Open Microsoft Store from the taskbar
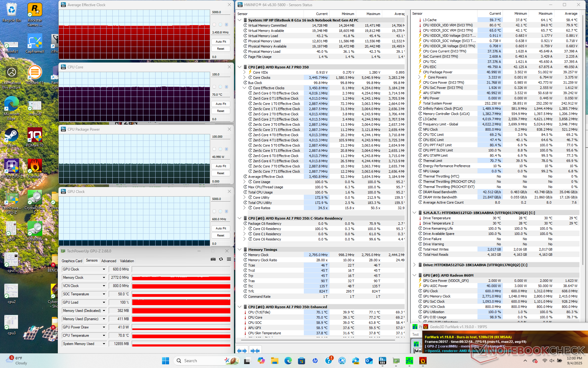Viewport: 588px width, 368px height. (302, 361)
